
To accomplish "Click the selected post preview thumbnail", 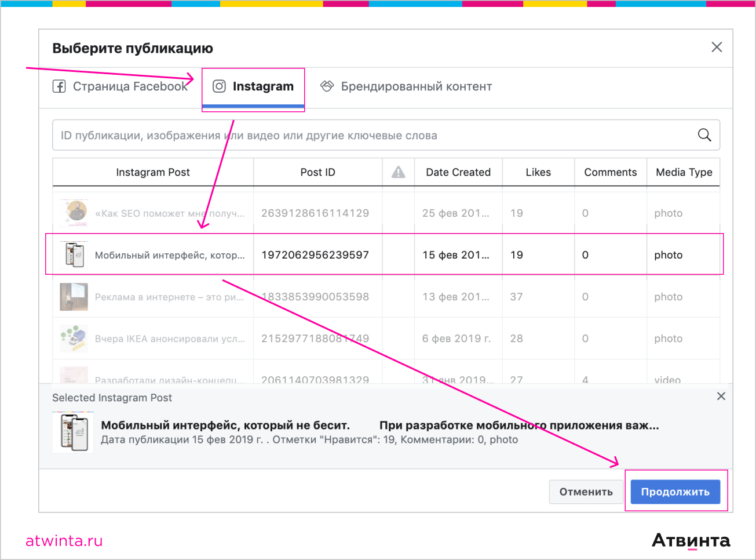I will (x=74, y=432).
